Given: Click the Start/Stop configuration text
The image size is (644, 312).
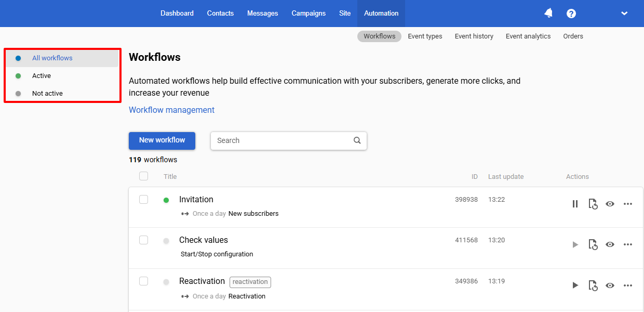Looking at the screenshot, I should tap(217, 254).
